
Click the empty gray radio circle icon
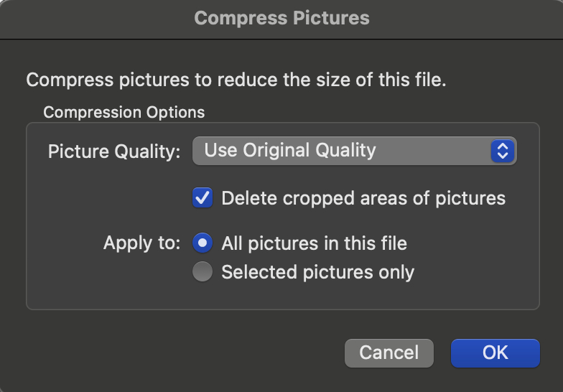[x=203, y=273]
